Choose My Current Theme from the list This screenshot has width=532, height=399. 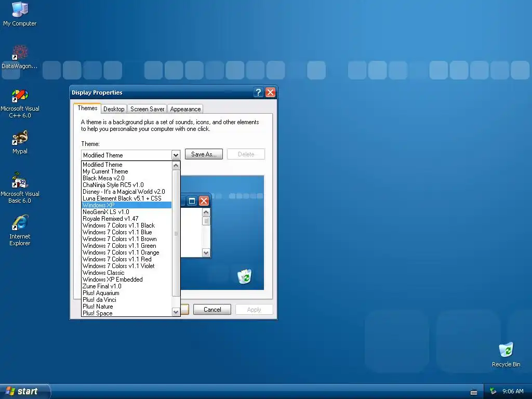tap(127, 171)
